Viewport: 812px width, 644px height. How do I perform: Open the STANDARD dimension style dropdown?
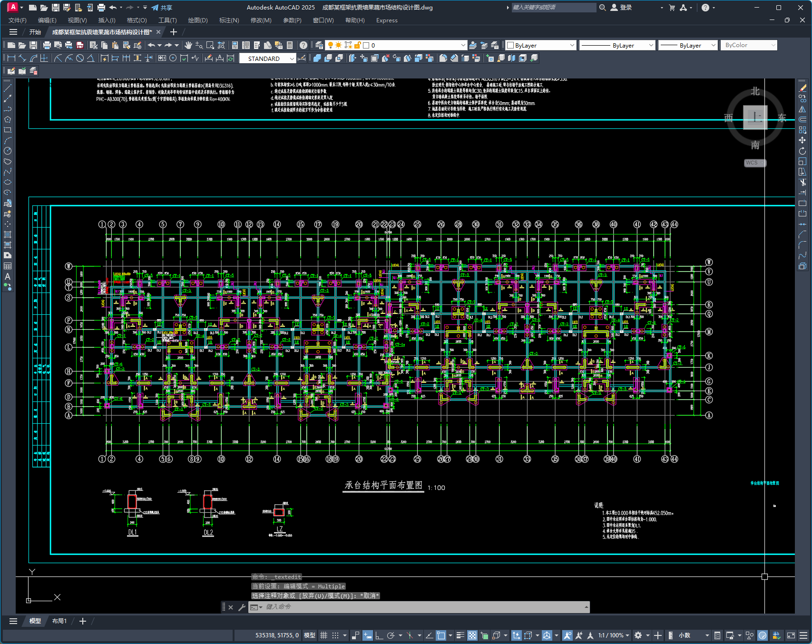pyautogui.click(x=267, y=59)
